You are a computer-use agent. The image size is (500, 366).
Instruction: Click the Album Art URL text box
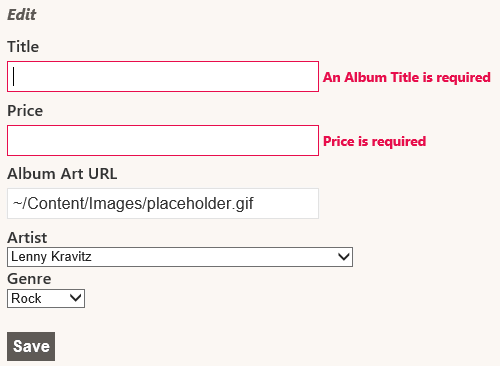click(x=163, y=203)
